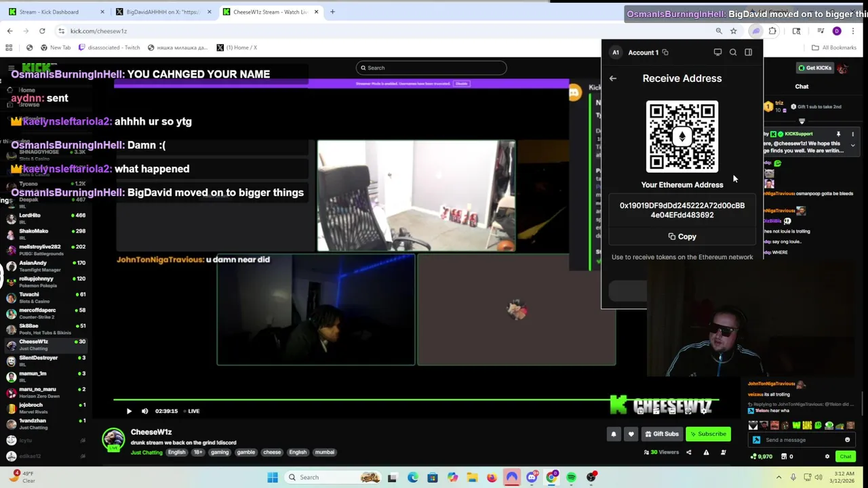Screen dimensions: 868x488
Task: Open All Bookmarks folder
Action: 834,47
